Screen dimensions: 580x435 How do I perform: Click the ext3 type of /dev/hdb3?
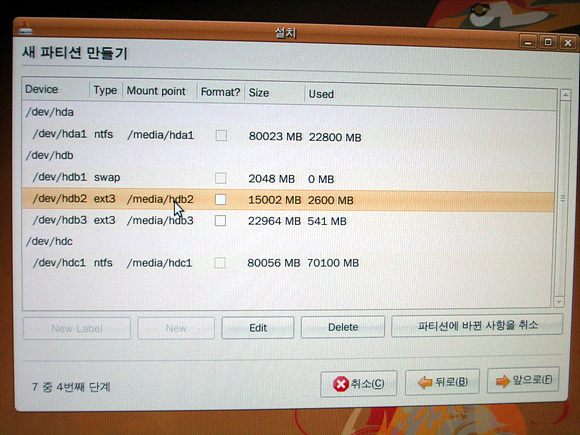click(105, 220)
